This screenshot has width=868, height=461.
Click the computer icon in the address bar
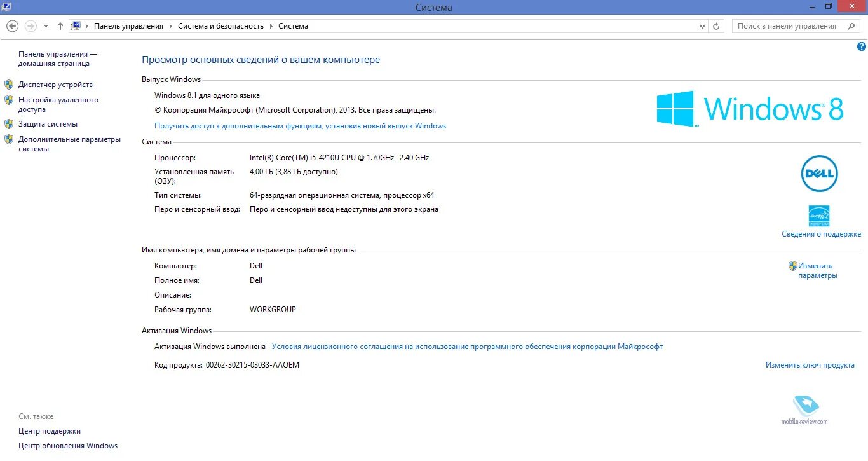pos(76,26)
